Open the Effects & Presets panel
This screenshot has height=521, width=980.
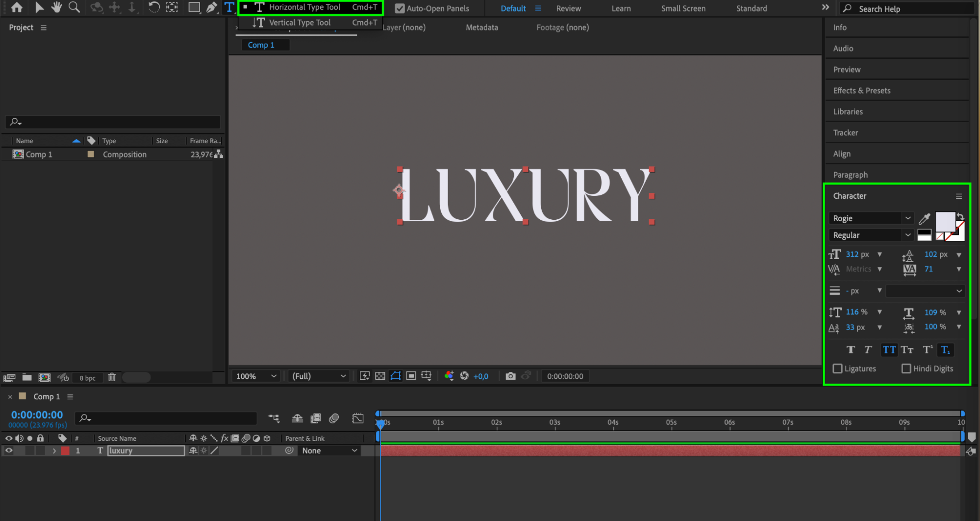coord(861,91)
